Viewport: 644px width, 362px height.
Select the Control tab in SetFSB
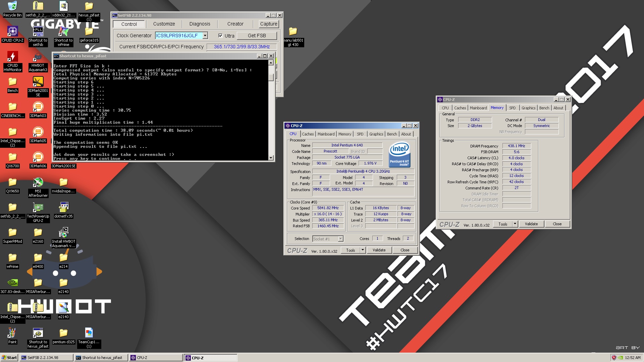click(129, 24)
